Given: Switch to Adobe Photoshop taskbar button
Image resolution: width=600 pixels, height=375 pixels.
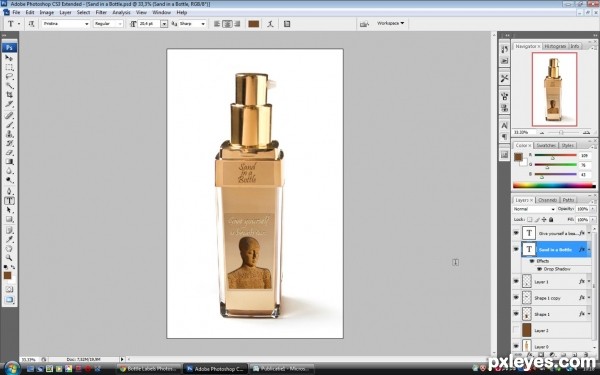Looking at the screenshot, I should click(215, 369).
